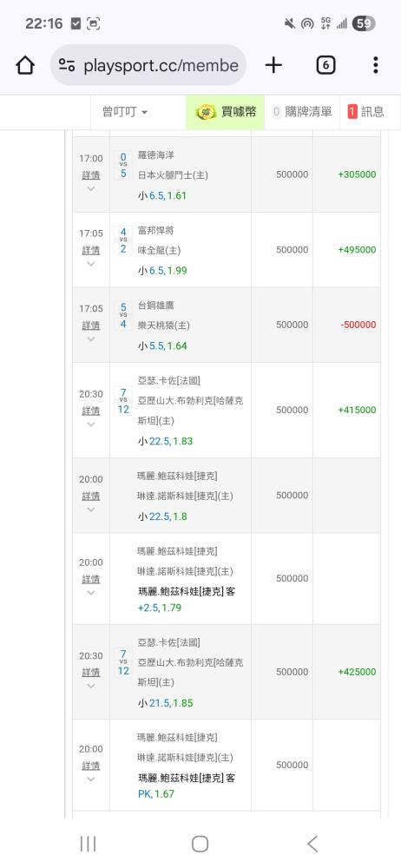This screenshot has width=401, height=868.
Task: Expand chevron under 17:05 富邦悍將 row
Action: (x=91, y=264)
